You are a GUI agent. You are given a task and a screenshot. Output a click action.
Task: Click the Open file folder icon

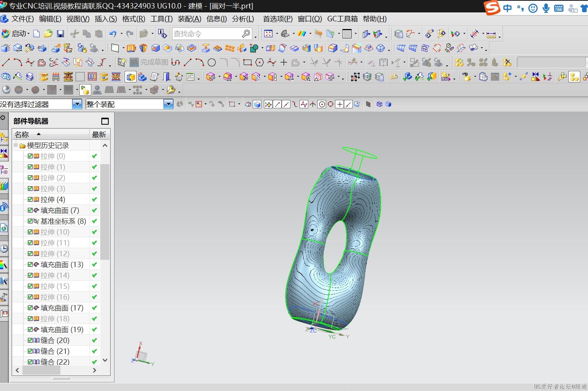pyautogui.click(x=48, y=34)
